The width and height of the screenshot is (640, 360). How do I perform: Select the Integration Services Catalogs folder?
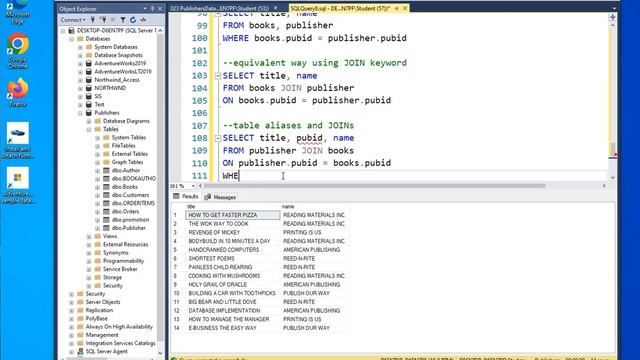120,343
